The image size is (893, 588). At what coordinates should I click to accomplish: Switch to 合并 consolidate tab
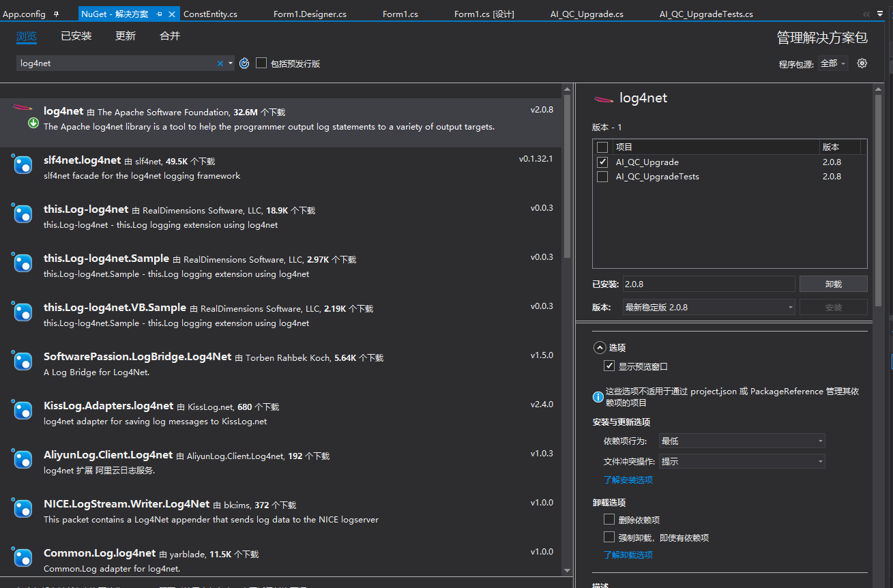coord(170,36)
